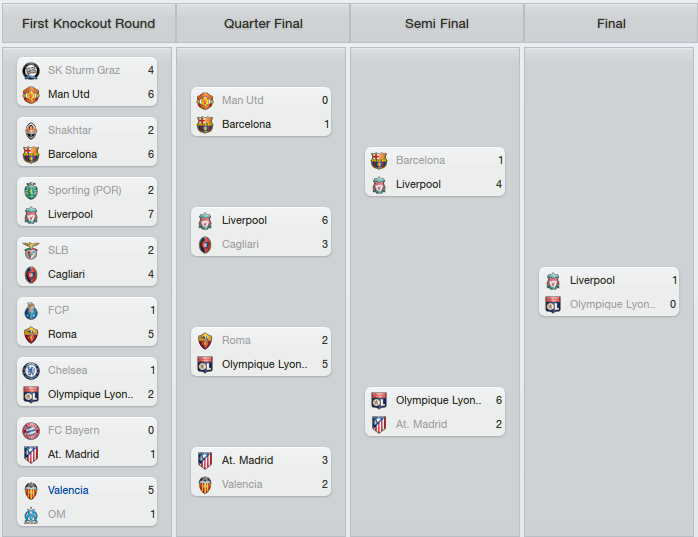Select Quarter Final column header

click(263, 24)
